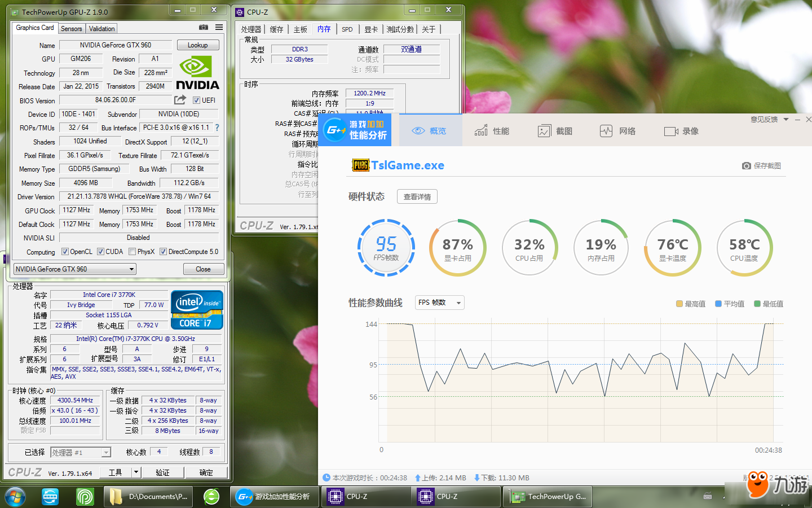
Task: Click the BIOS share/export icon
Action: [x=180, y=100]
